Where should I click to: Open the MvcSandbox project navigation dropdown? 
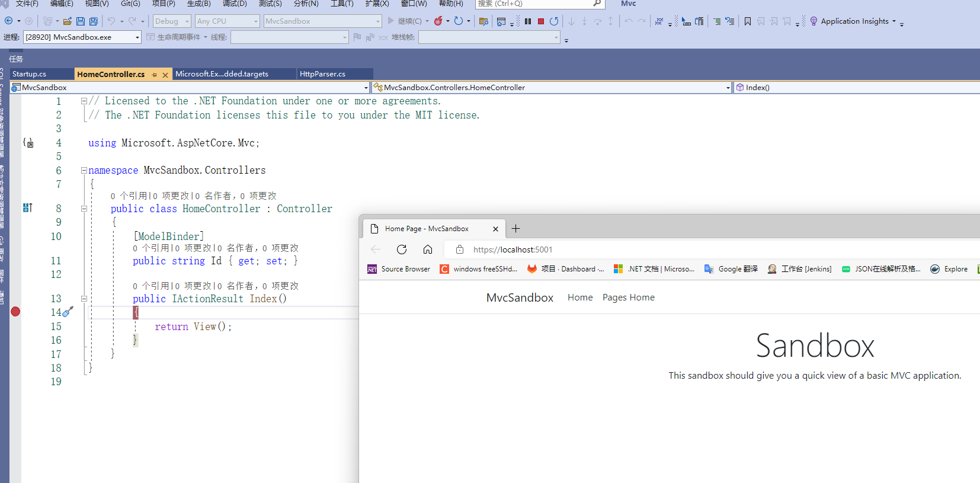point(190,88)
